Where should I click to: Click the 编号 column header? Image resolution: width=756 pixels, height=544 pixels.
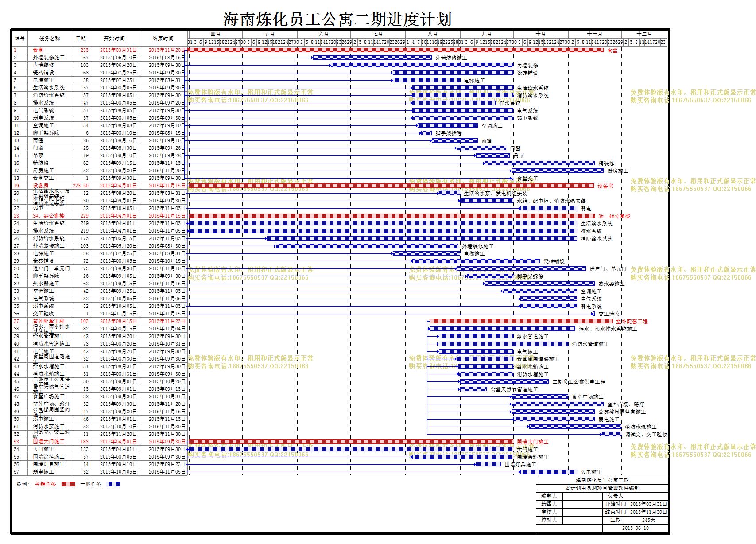(20, 39)
